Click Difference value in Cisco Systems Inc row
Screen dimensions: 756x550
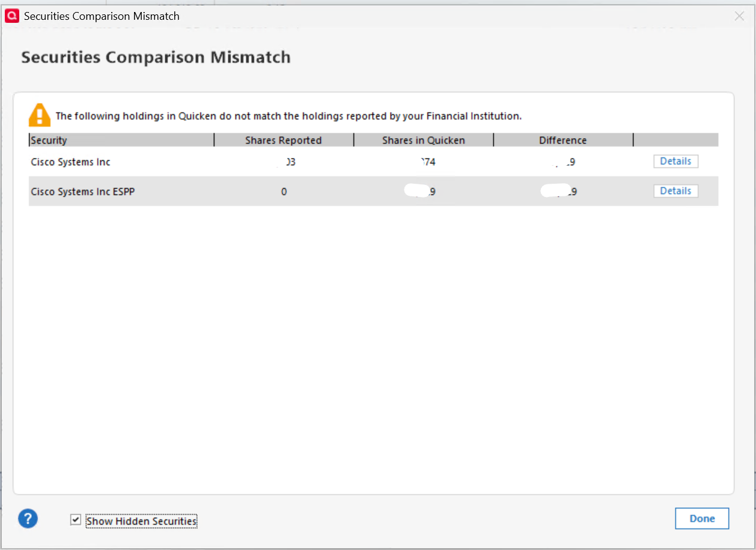pos(564,162)
